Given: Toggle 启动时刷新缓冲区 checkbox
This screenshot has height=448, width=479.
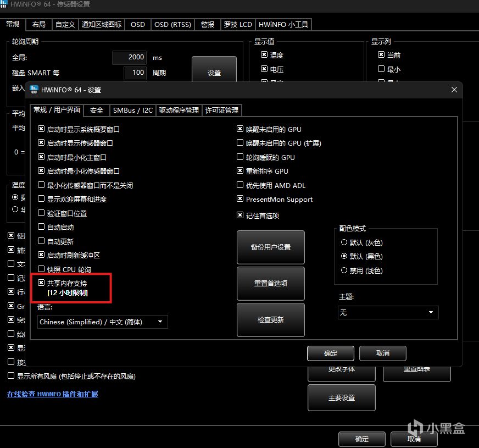Looking at the screenshot, I should [41, 255].
